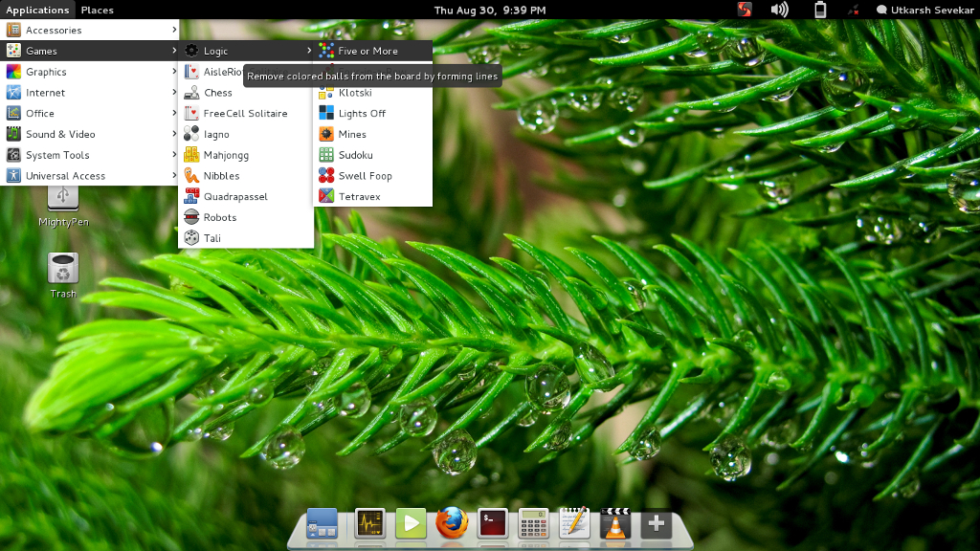The image size is (980, 551).
Task: Expand the System Tools submenu
Action: click(90, 155)
